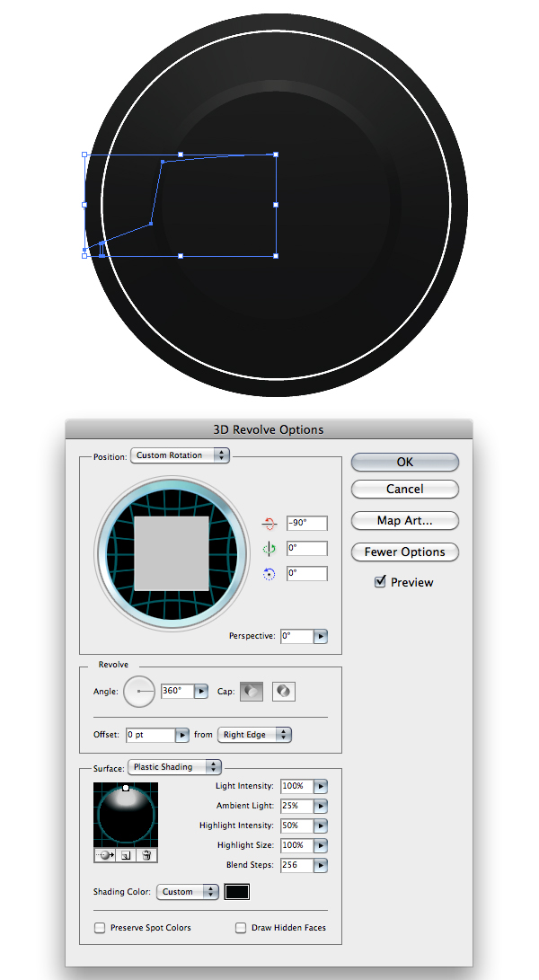Viewport: 539px width, 980px height.
Task: Open the Highlight Intensity slider arrow
Action: click(x=320, y=825)
